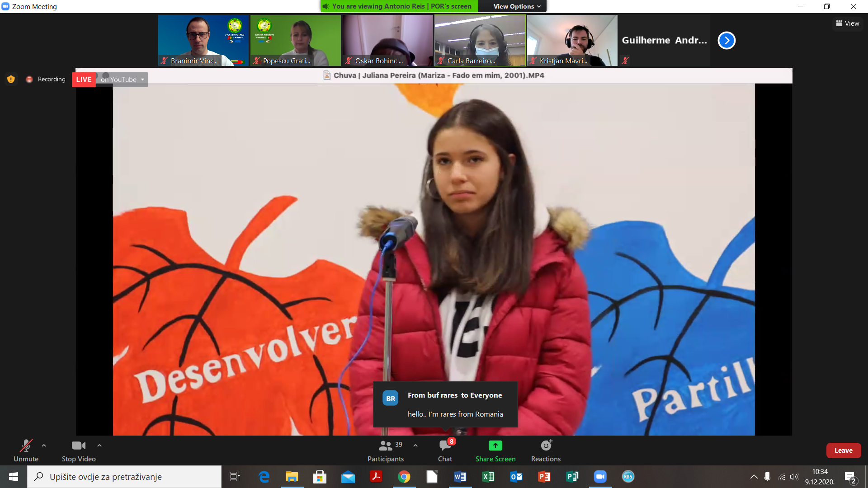
Task: Open the Participants panel
Action: click(x=386, y=450)
